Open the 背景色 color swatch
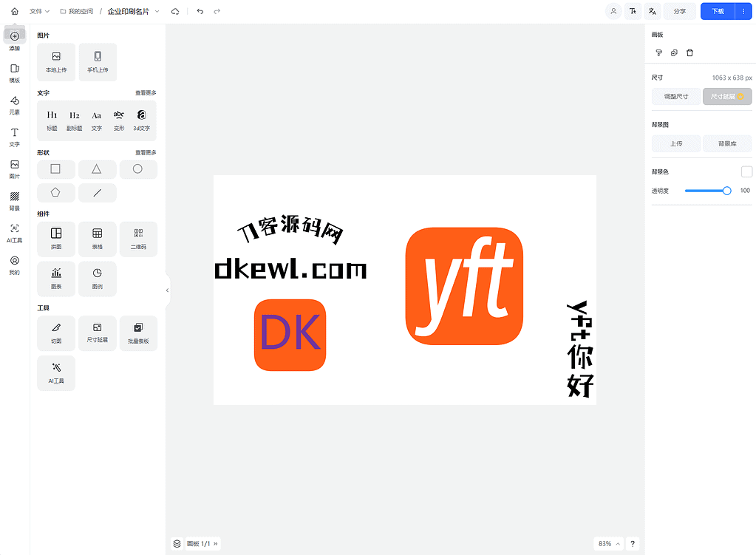756x555 pixels. (x=746, y=171)
